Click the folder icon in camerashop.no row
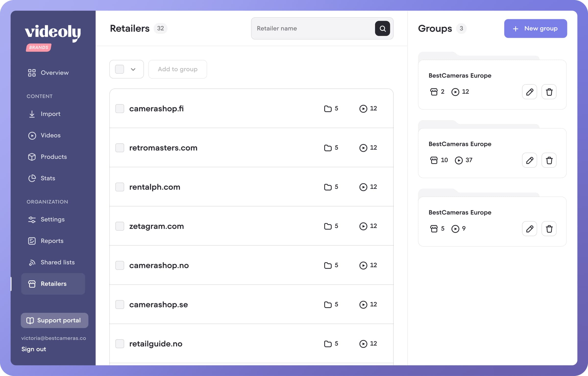The height and width of the screenshot is (376, 588). click(328, 265)
